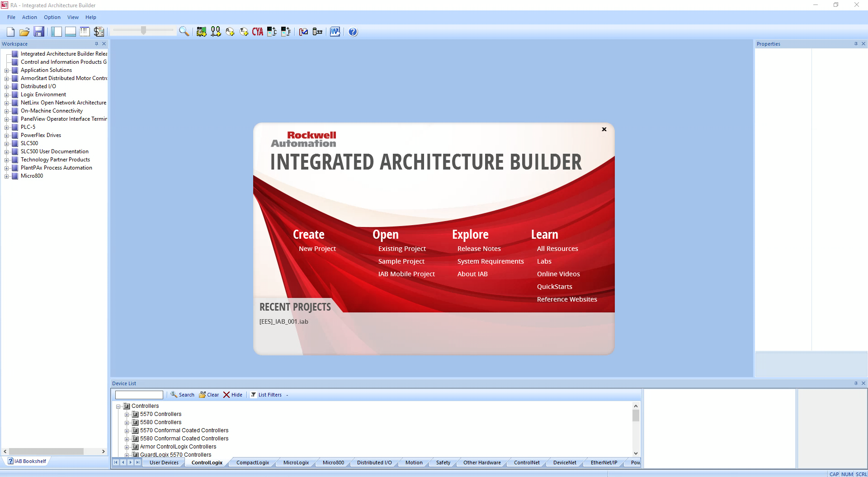This screenshot has width=868, height=477.
Task: Click the blue Help question mark icon
Action: click(x=353, y=32)
